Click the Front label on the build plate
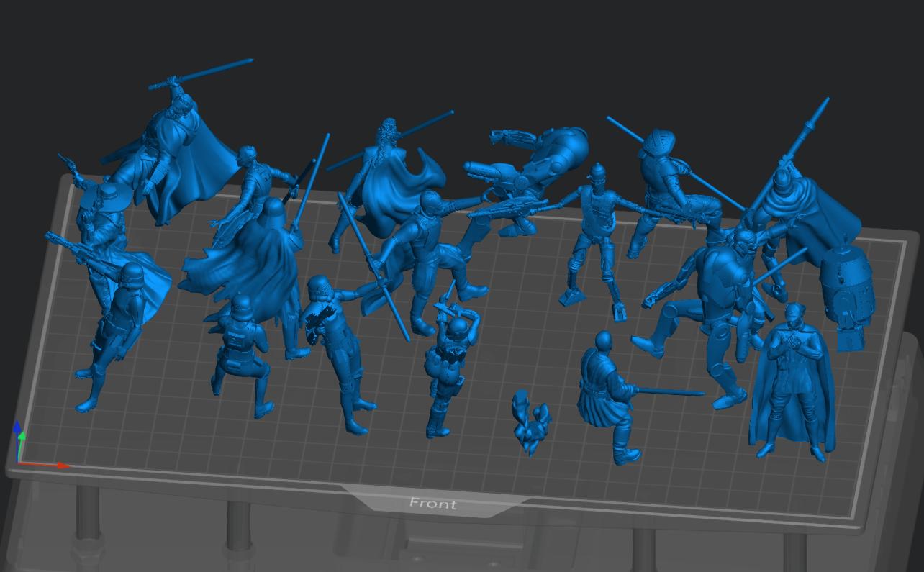The width and height of the screenshot is (924, 572). pos(432,504)
